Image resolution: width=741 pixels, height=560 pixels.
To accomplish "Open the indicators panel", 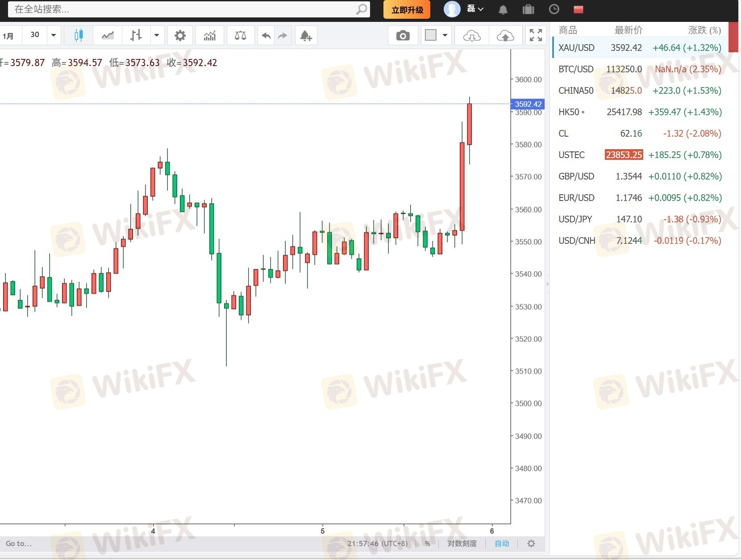I will (x=210, y=35).
